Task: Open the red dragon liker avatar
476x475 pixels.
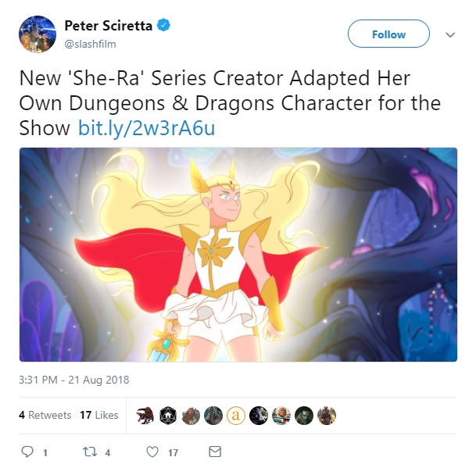Action: [145, 415]
